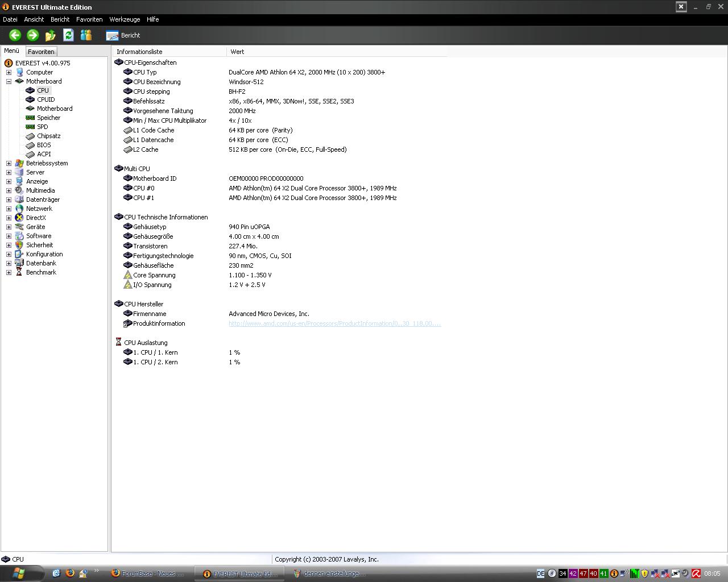Click the Benchmark hourglass icon
The width and height of the screenshot is (728, 582).
coord(19,272)
